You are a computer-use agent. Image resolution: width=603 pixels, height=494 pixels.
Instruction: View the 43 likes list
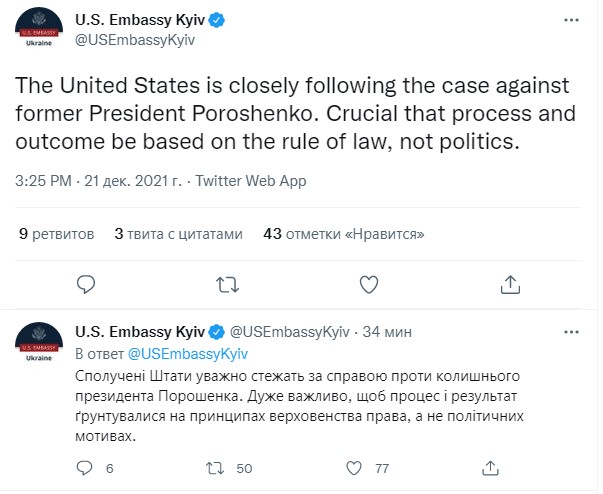point(344,234)
